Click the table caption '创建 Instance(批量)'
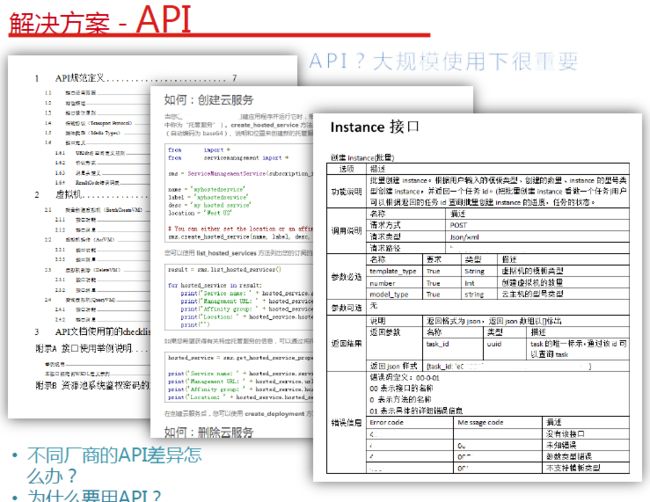 362,158
